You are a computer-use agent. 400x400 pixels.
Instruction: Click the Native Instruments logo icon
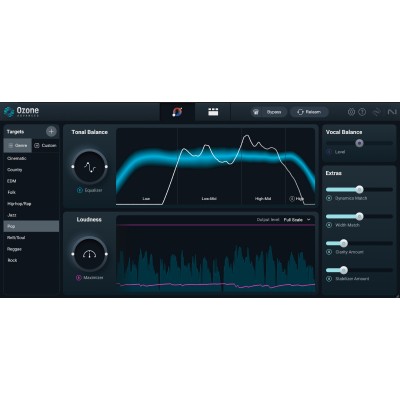pyautogui.click(x=392, y=112)
